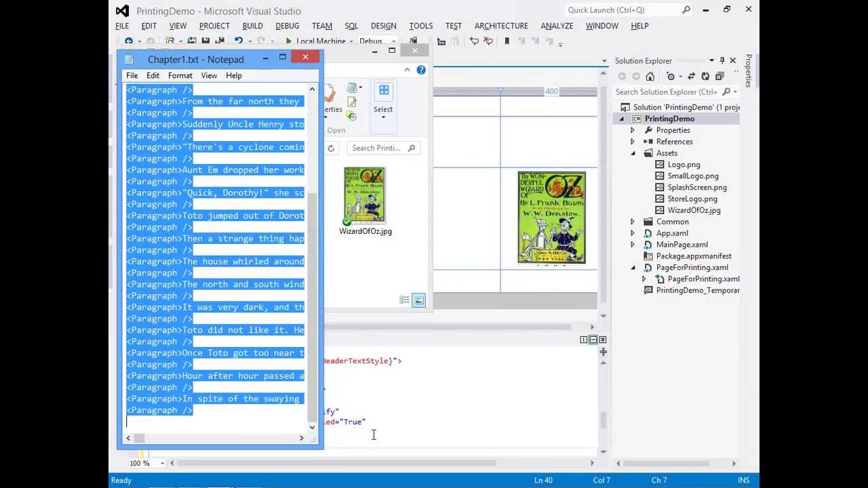Click the Quick Launch search magnifier icon
Image resolution: width=868 pixels, height=488 pixels.
click(x=686, y=10)
